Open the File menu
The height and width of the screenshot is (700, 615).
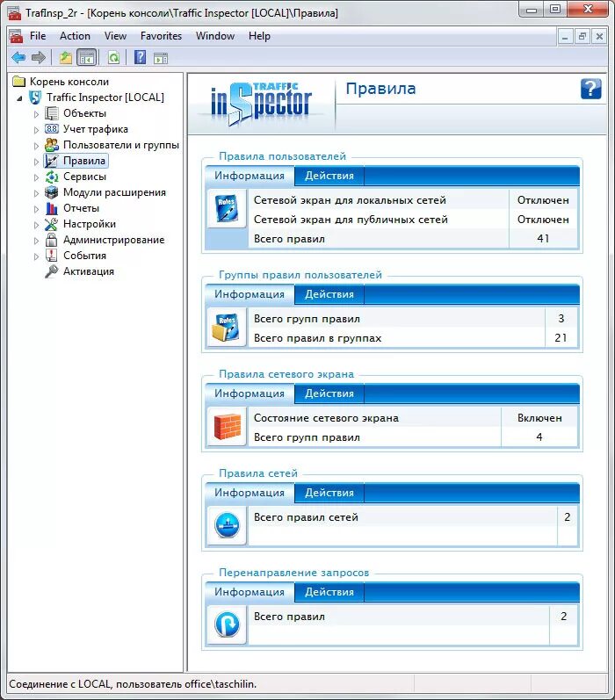click(38, 36)
